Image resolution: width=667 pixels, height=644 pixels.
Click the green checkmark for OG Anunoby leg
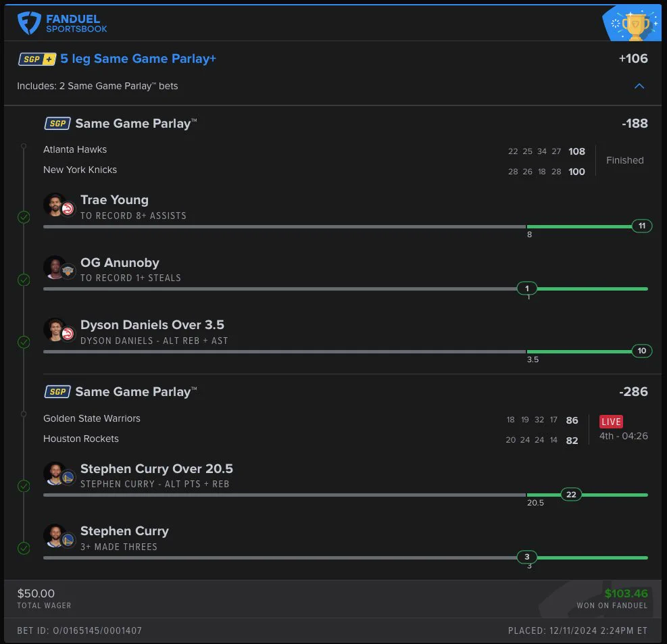24,280
